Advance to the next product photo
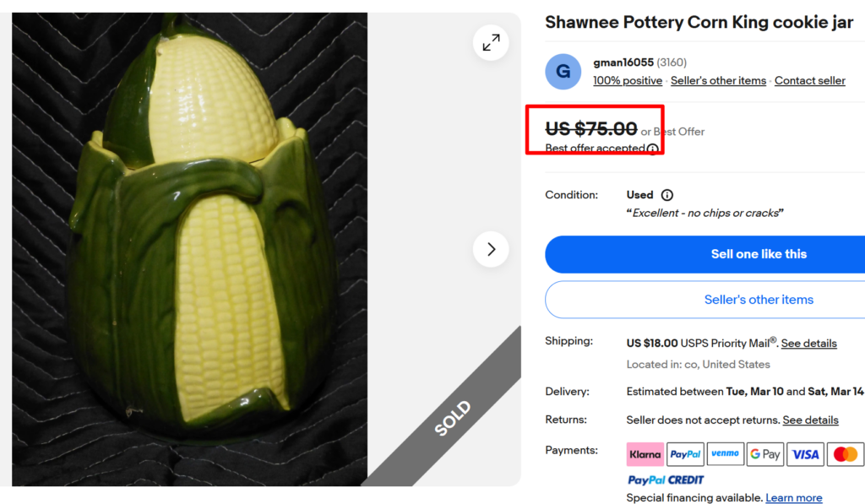Screen dimensions: 865x504 click(x=491, y=249)
